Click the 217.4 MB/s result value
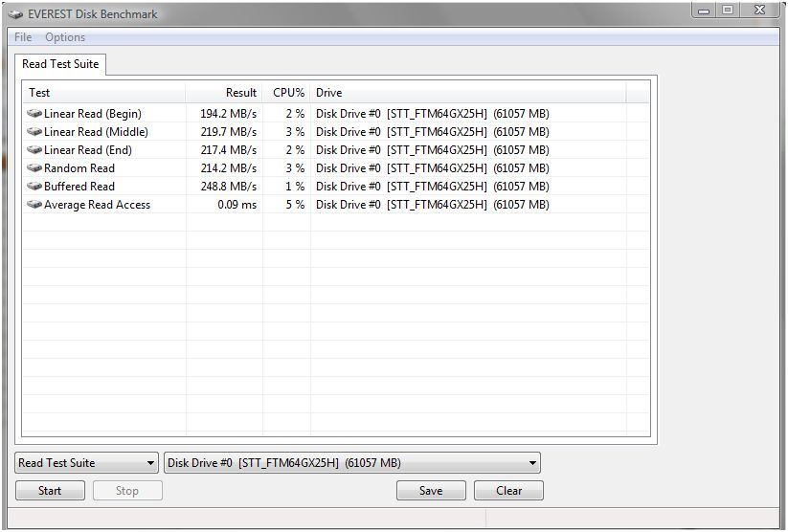Viewport: 788px width, 532px height. [x=228, y=150]
